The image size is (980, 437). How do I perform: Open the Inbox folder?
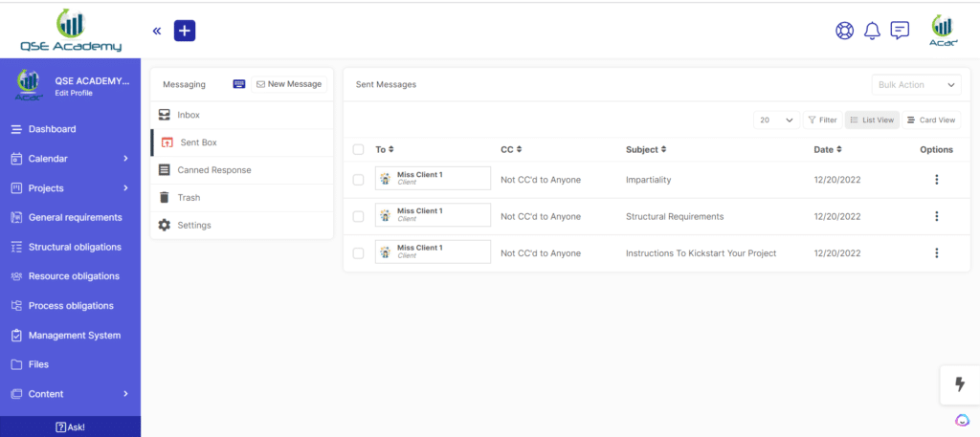click(242, 115)
